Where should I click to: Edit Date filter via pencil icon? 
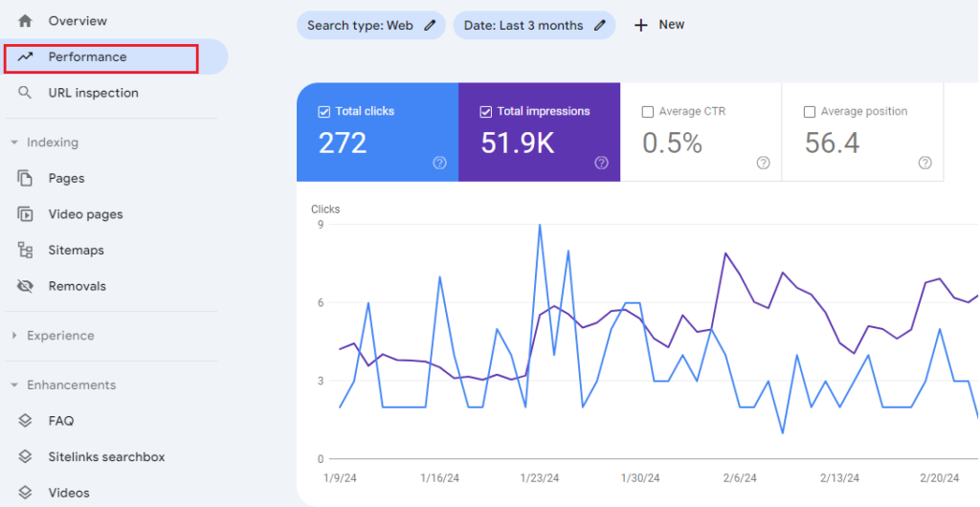599,26
